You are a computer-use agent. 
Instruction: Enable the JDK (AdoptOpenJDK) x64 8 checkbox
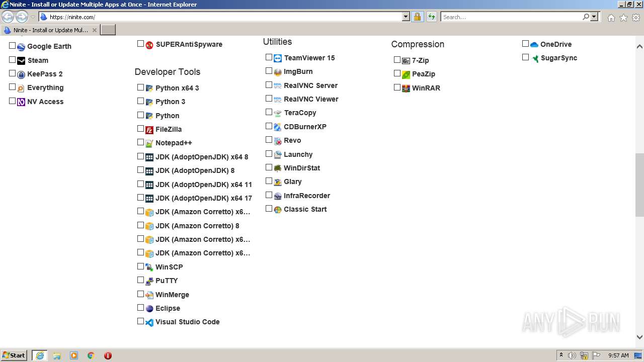(x=141, y=156)
